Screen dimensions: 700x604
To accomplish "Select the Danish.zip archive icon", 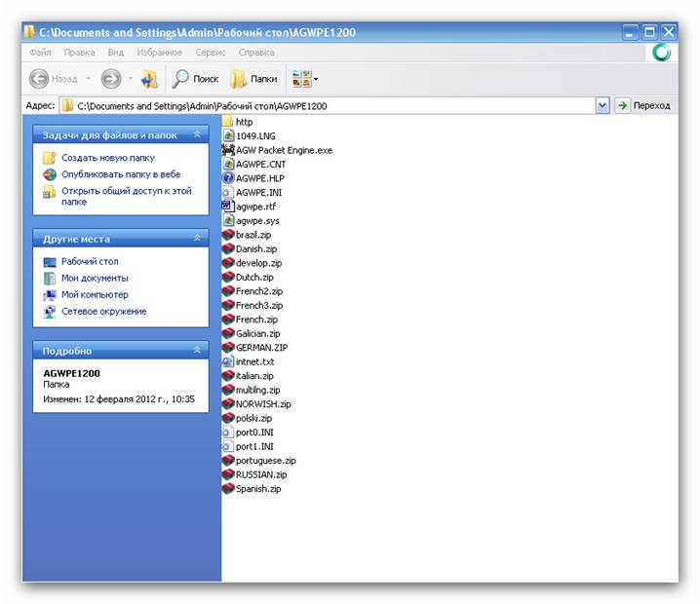I will tap(228, 248).
